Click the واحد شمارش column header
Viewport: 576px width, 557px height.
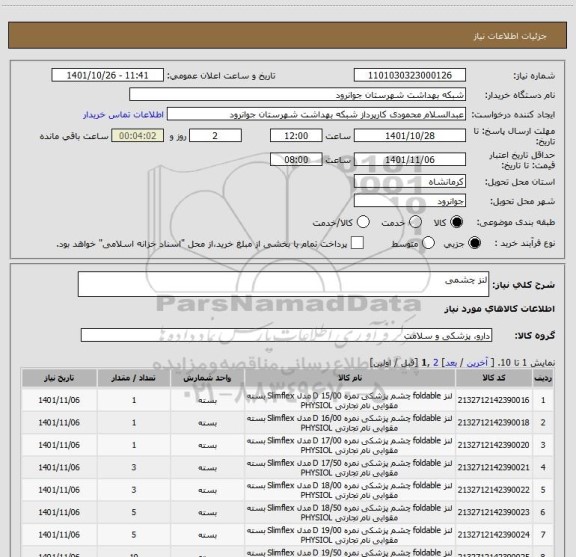[x=207, y=378]
